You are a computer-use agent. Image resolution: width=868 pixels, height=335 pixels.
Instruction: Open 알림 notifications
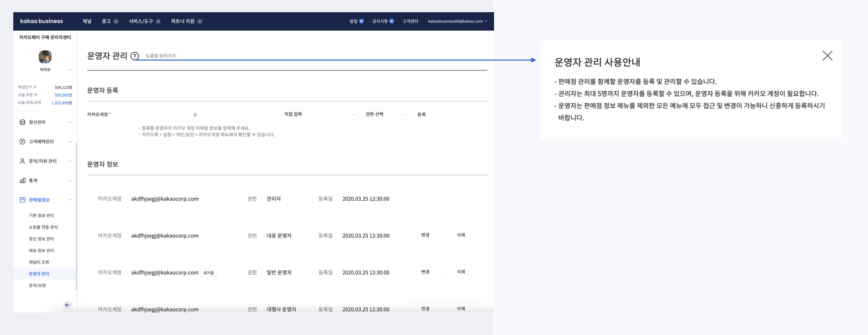click(353, 21)
